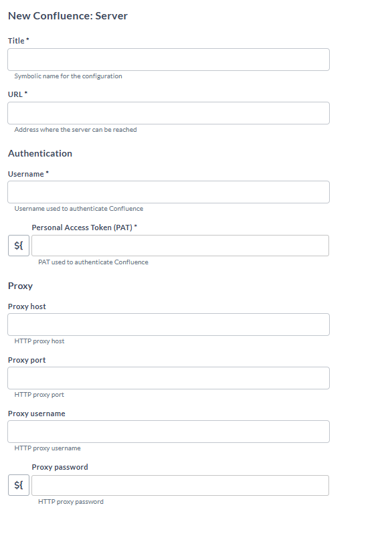
Task: Click the New Confluence: Server heading
Action: [68, 16]
